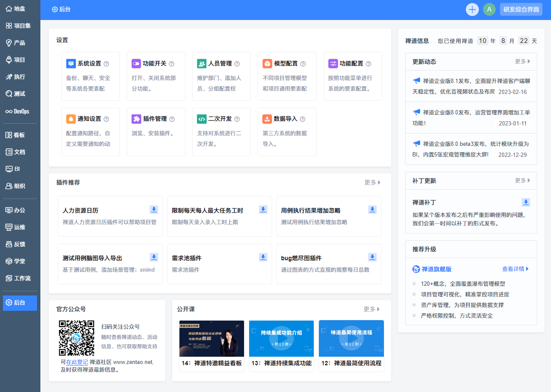The image size is (551, 392).
Task: Click the help icon beside 二次开发
Action: point(237,119)
